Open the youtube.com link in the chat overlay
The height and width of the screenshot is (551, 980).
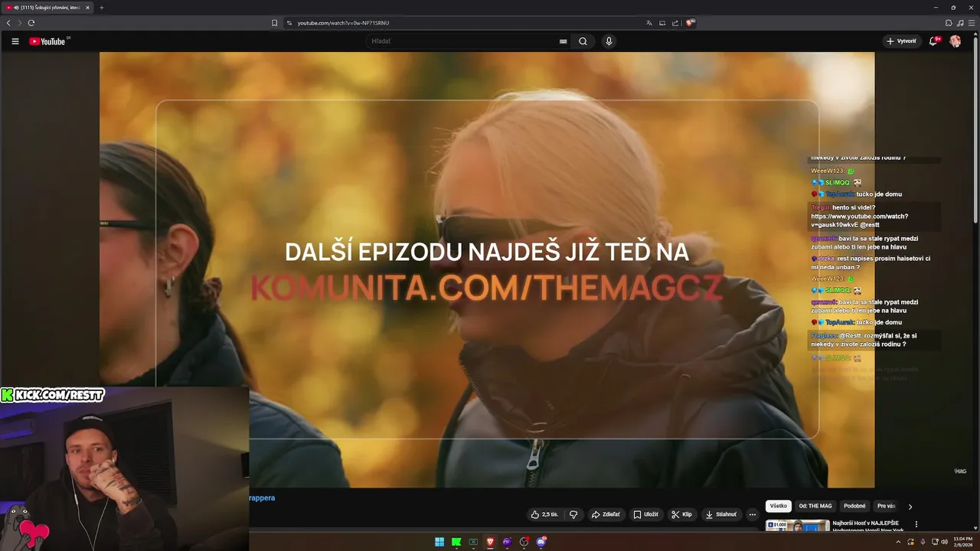coord(859,220)
